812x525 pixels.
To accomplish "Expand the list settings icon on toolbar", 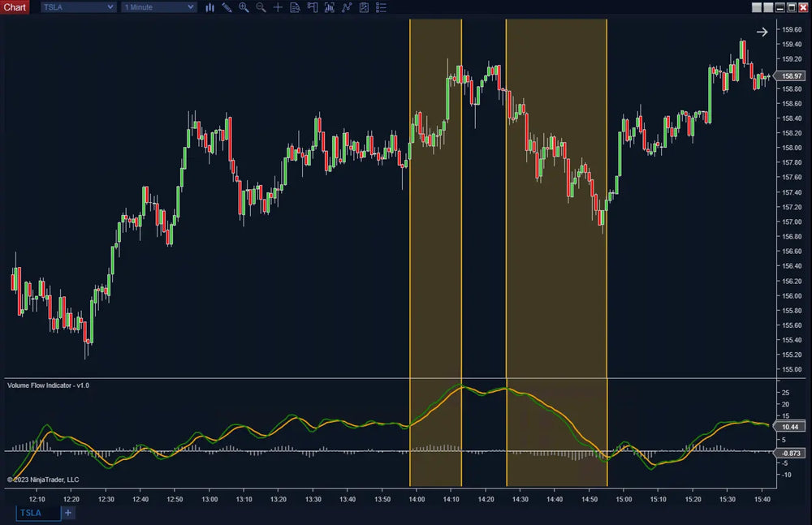I will point(380,7).
